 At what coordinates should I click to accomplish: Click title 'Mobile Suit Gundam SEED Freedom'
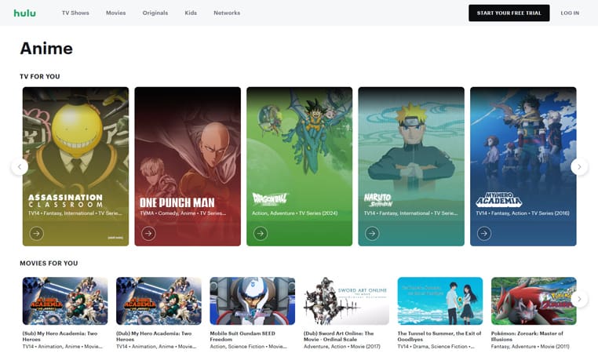[x=242, y=337]
